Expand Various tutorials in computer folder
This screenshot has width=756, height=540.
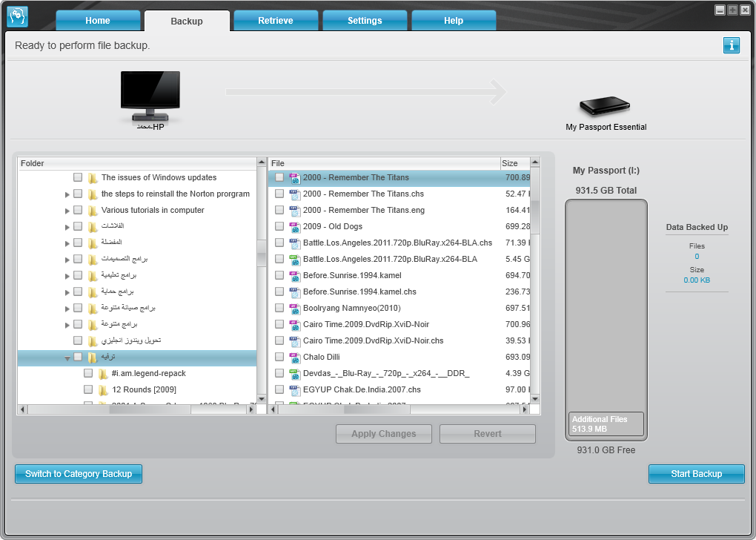[67, 211]
